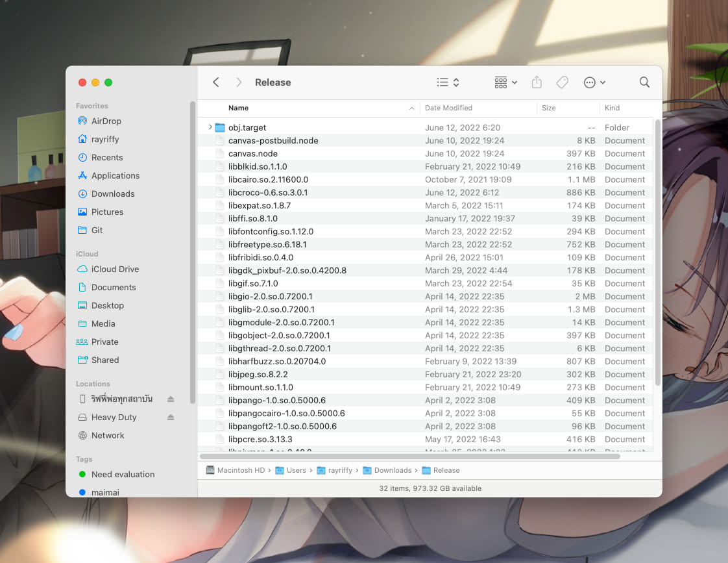Open Pictures from the sidebar
728x563 pixels.
(107, 211)
